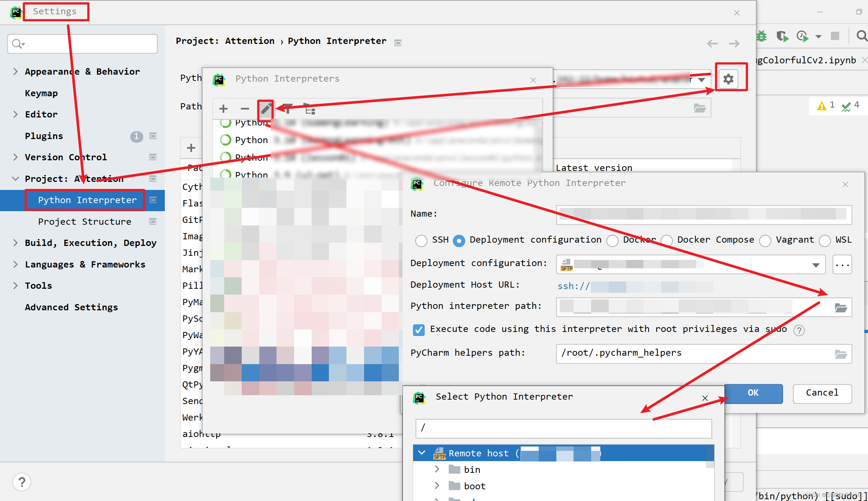The image size is (868, 501).
Task: Select the Docker Compose radio option
Action: pyautogui.click(x=667, y=240)
